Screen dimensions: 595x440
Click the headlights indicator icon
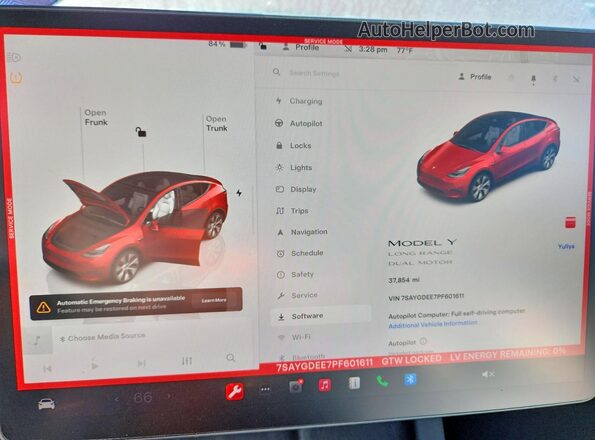pyautogui.click(x=14, y=57)
